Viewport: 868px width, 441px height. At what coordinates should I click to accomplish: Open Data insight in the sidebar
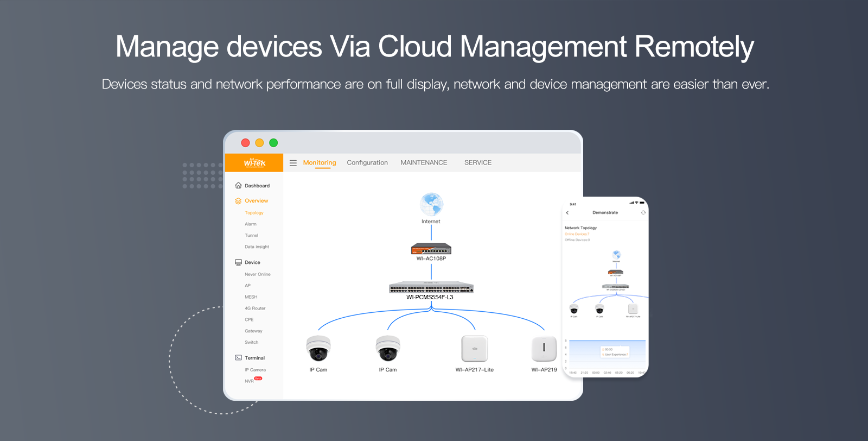pos(257,247)
